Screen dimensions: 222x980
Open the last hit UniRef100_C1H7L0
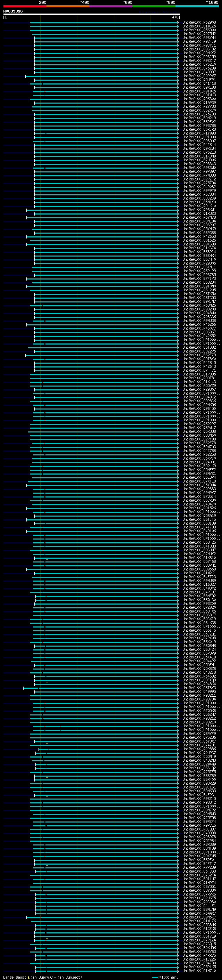[199, 971]
